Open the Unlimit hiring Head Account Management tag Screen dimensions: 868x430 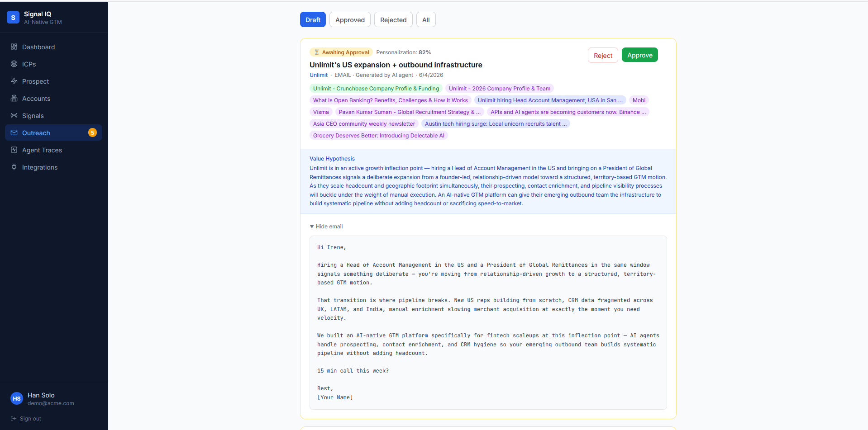[550, 100]
